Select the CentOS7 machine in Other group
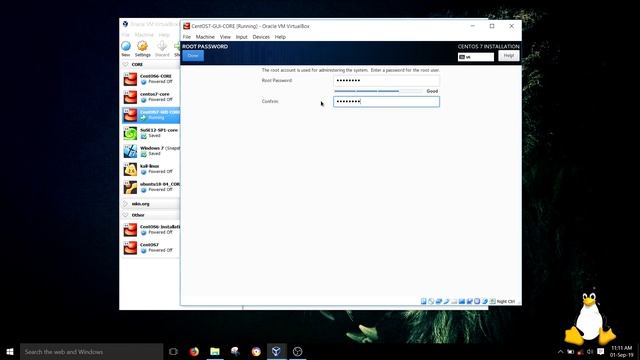The image size is (640, 360). pyautogui.click(x=151, y=247)
